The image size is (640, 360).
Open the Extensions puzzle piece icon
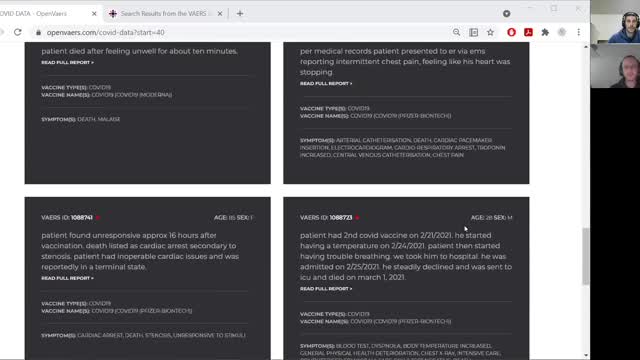pyautogui.click(x=545, y=32)
